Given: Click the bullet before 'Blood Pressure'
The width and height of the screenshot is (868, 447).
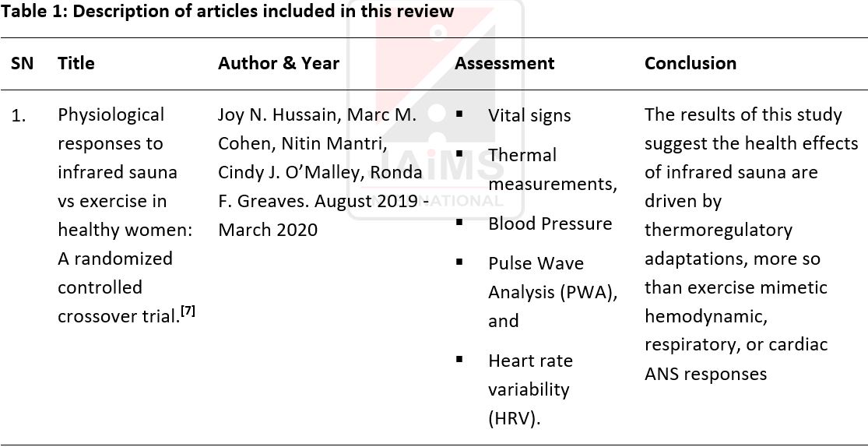Looking at the screenshot, I should [459, 222].
